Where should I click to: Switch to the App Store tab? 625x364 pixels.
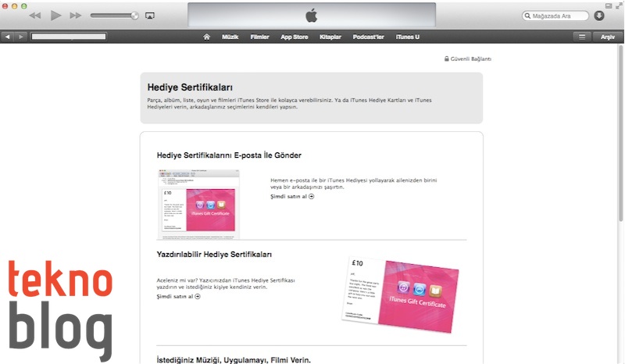[295, 37]
